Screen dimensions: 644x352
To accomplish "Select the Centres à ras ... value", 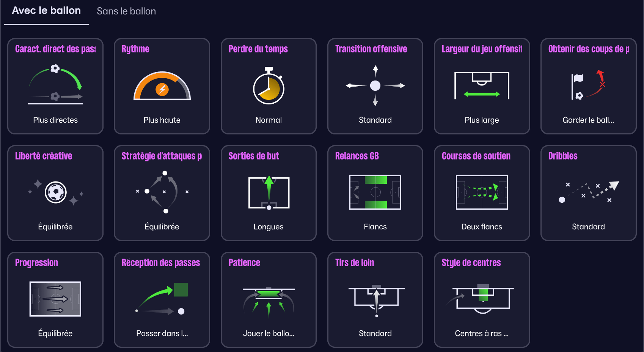I will 482,333.
